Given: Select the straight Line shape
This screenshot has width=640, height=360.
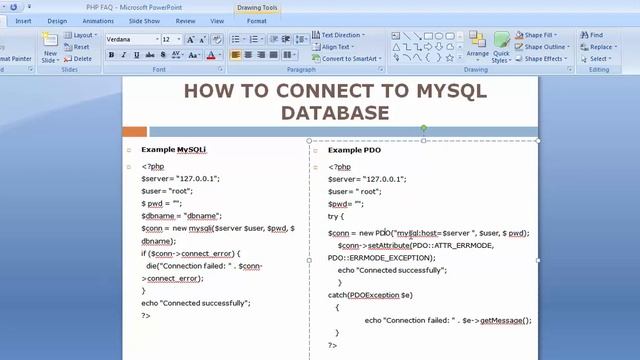Looking at the screenshot, I should (407, 36).
